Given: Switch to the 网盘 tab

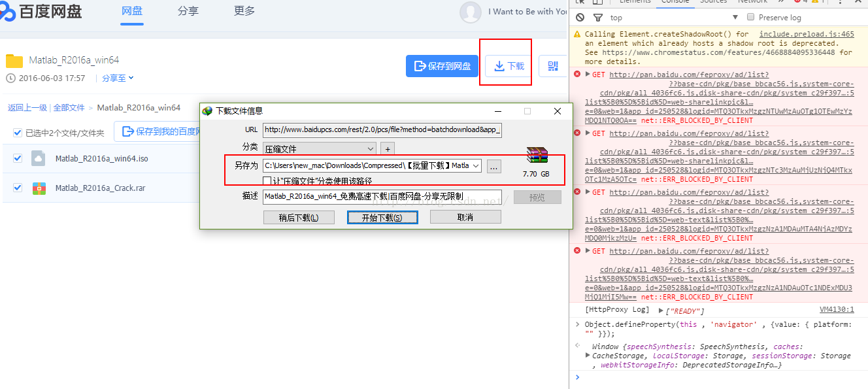Looking at the screenshot, I should tap(132, 11).
